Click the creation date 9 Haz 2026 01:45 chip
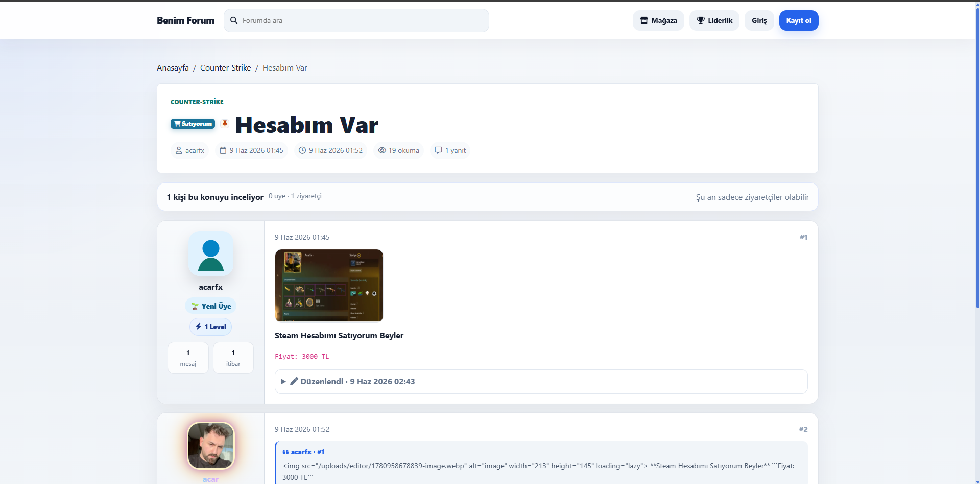 [251, 150]
